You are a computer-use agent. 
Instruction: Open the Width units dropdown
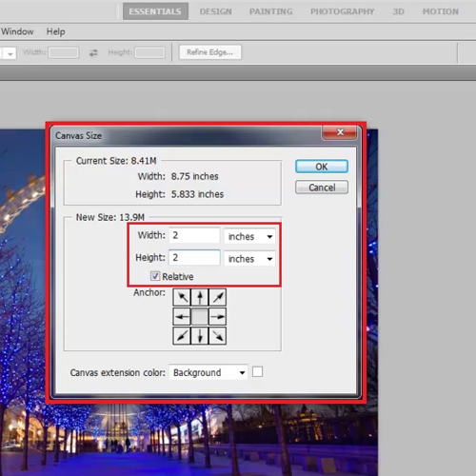tap(249, 236)
